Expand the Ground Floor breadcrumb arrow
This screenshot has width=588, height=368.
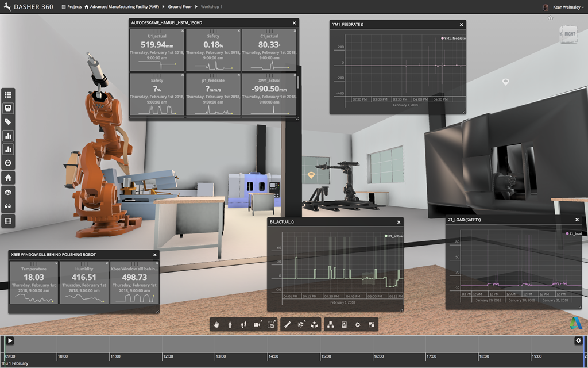pyautogui.click(x=196, y=7)
